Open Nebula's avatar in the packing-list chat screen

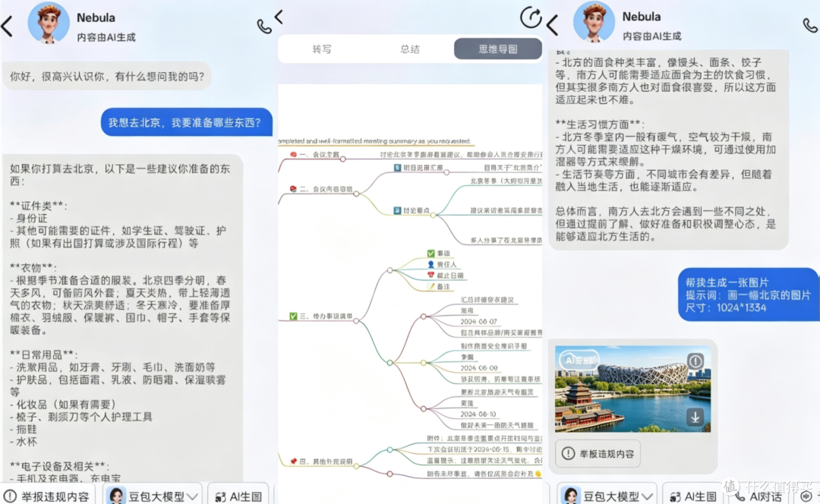point(48,23)
